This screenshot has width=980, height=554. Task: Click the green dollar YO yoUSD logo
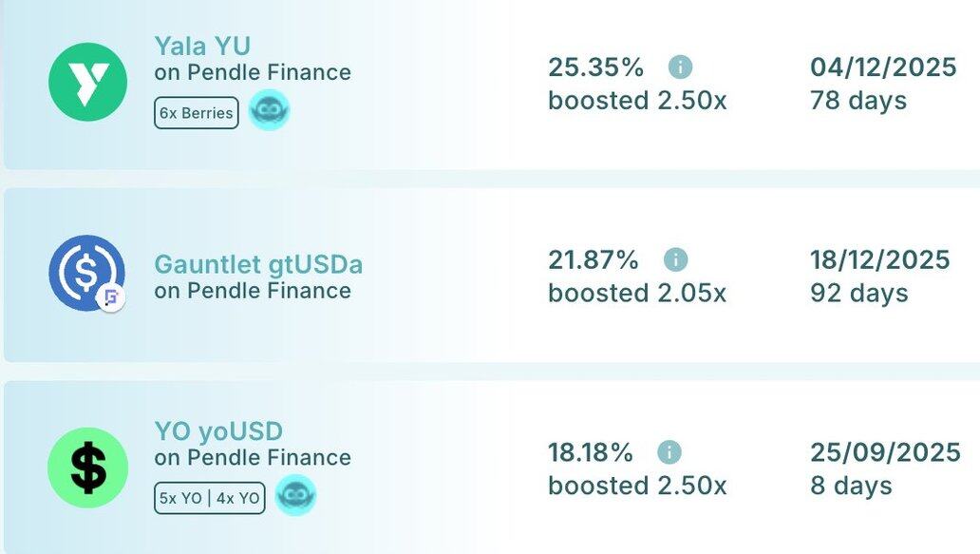coord(87,468)
